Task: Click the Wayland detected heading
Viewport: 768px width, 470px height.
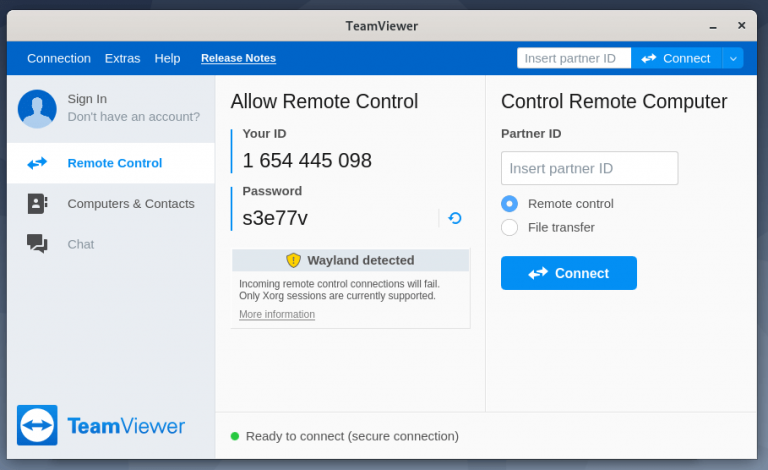Action: point(360,260)
